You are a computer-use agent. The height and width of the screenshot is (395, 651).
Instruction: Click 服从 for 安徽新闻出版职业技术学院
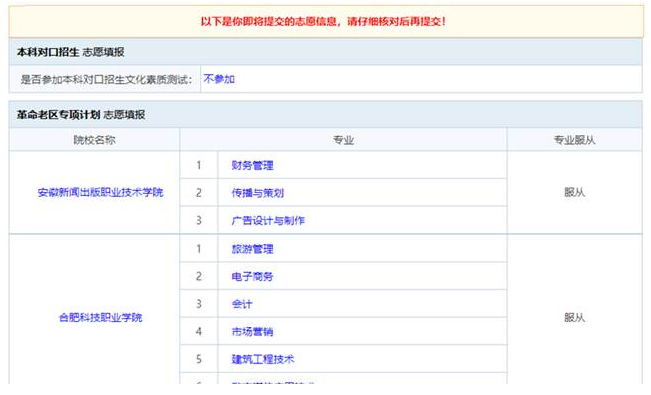575,192
